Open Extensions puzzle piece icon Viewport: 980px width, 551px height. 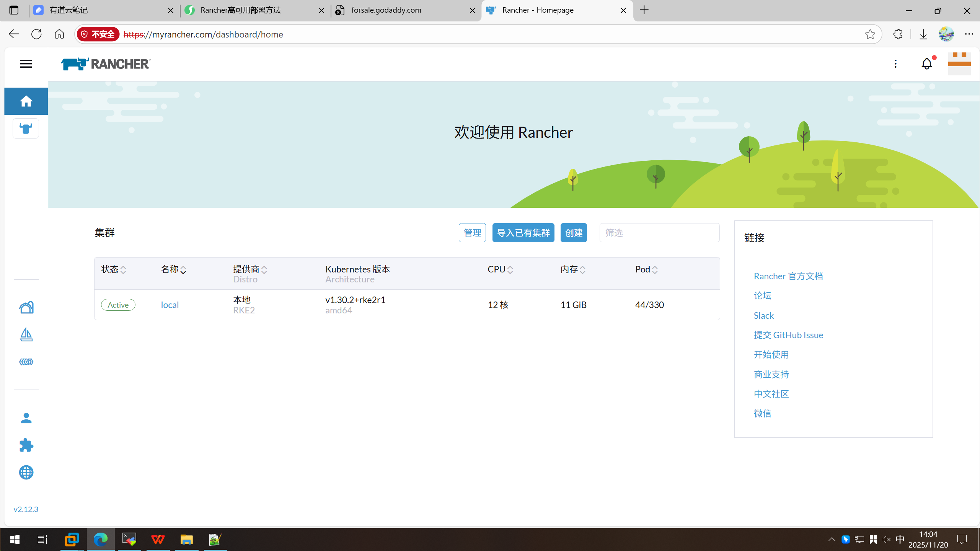pos(26,445)
